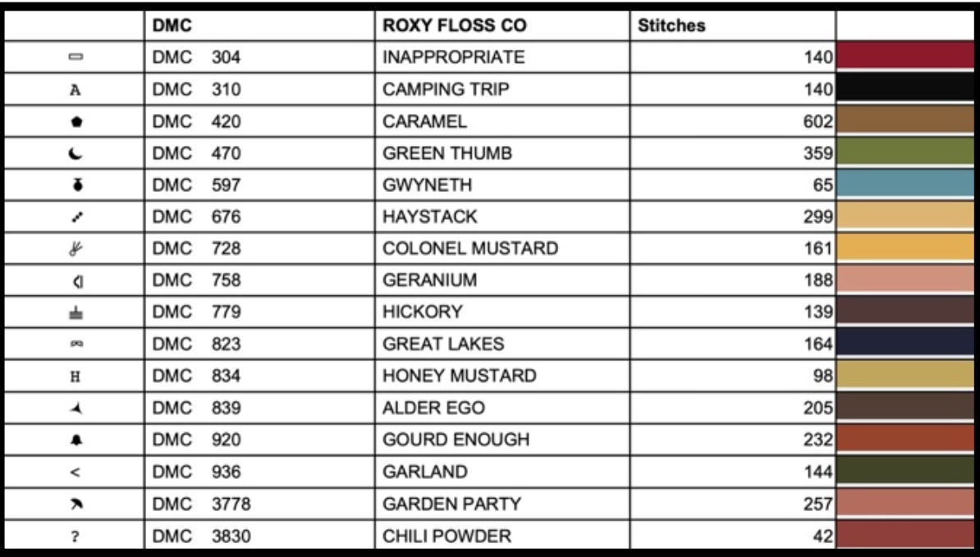The image size is (980, 557).
Task: Select the DMC 823 code cell
Action: point(260,344)
